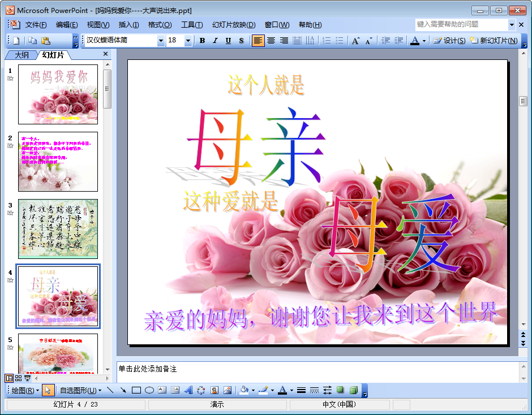Expand standard toolbar options arrow
The image size is (532, 415).
(x=75, y=41)
